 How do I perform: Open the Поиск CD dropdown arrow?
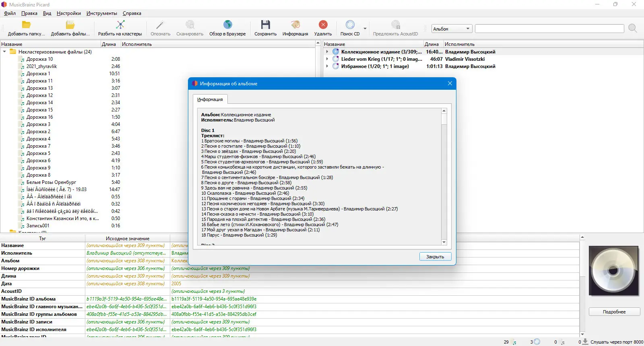tap(365, 29)
